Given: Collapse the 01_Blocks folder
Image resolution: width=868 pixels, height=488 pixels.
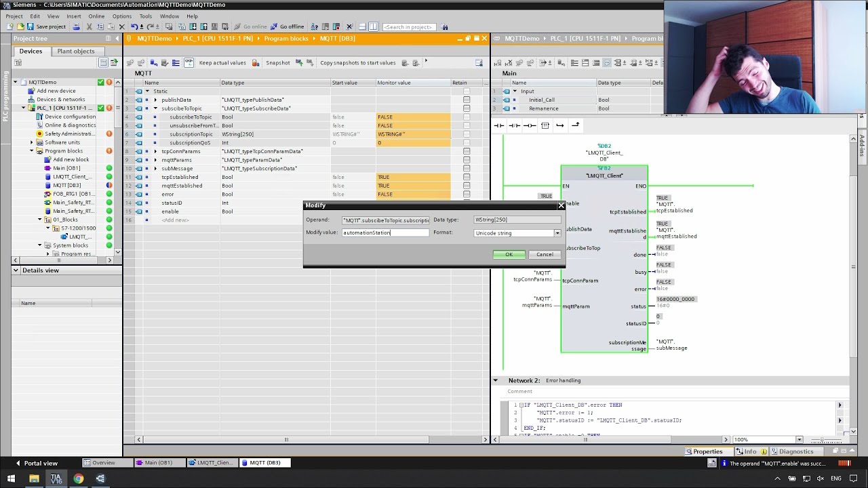Looking at the screenshot, I should (x=39, y=220).
